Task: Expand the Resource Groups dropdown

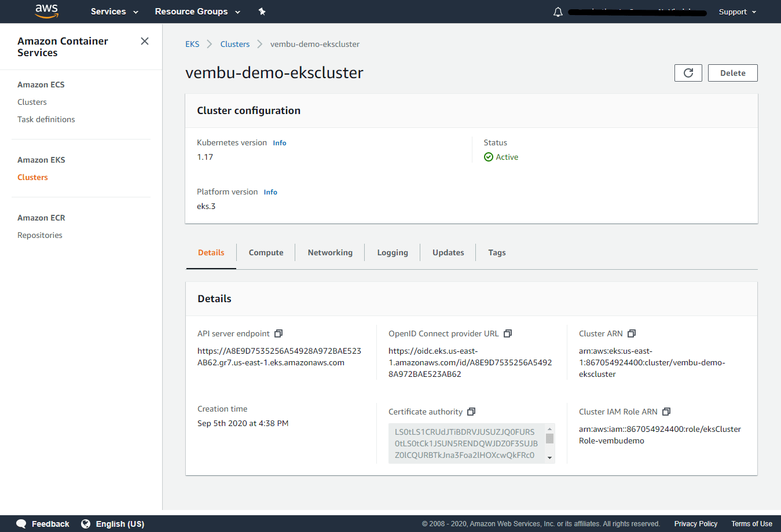Action: pos(197,12)
